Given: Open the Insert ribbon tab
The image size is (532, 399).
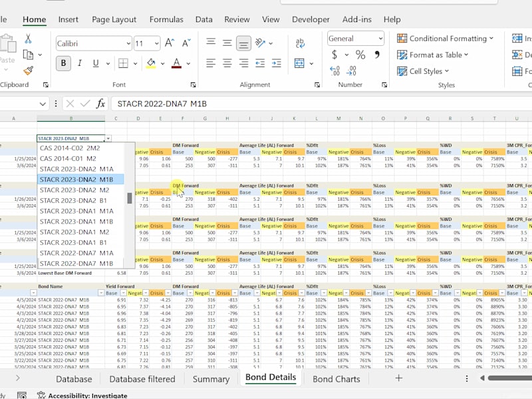Looking at the screenshot, I should point(68,20).
